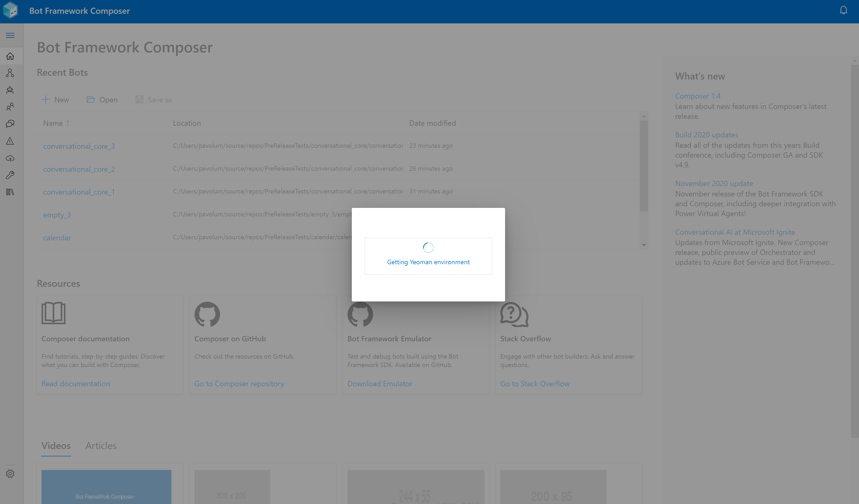The height and width of the screenshot is (504, 859).
Task: Open the Composer 1.4 news link
Action: click(697, 96)
